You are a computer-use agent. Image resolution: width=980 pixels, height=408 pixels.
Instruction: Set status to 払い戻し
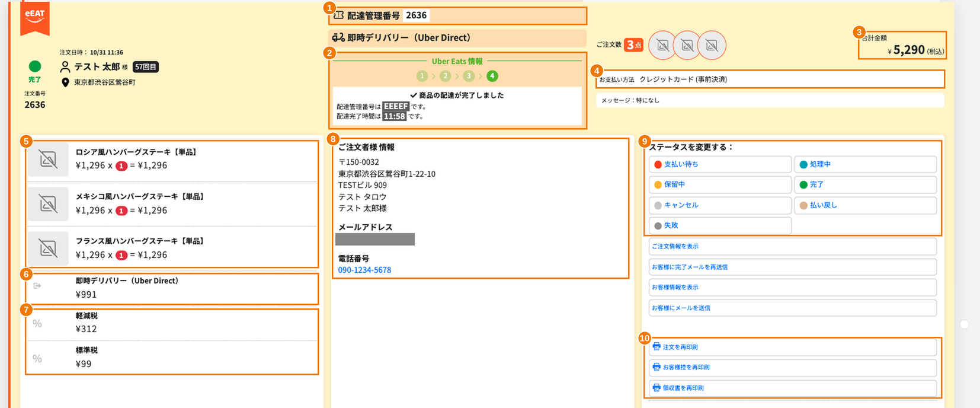[865, 205]
